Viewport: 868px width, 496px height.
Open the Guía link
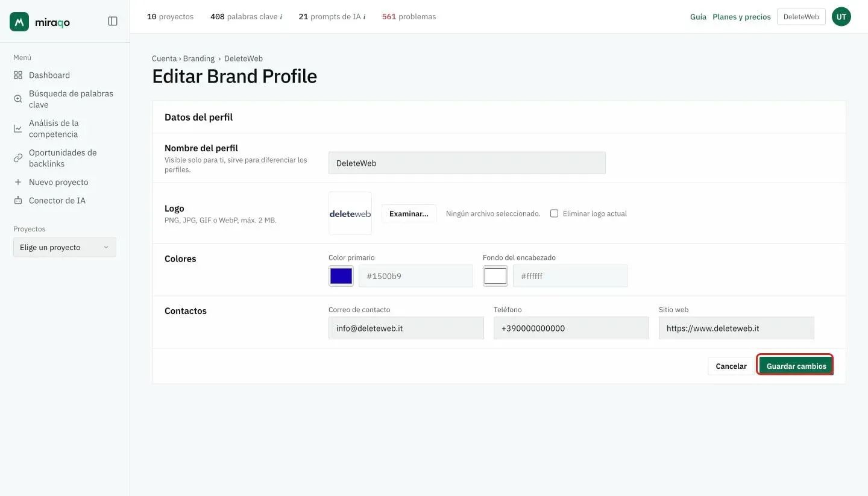click(x=698, y=17)
